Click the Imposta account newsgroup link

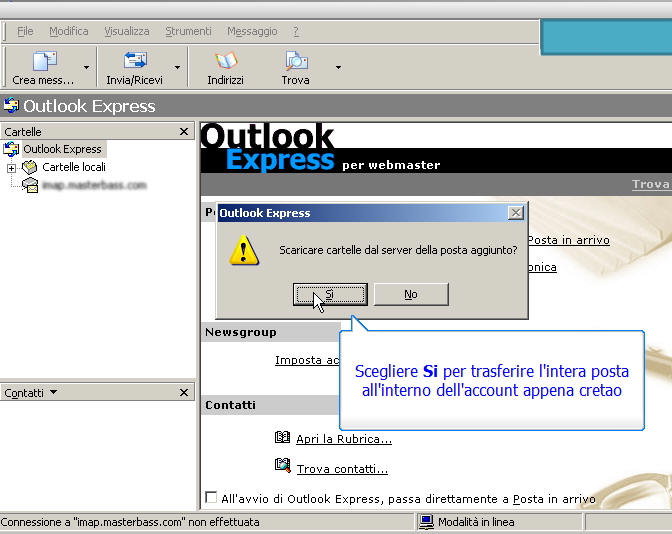point(307,360)
